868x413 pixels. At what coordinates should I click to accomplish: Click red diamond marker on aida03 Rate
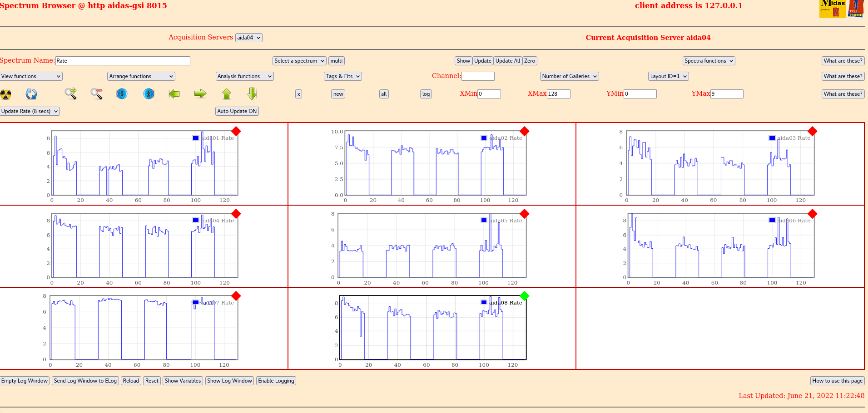pyautogui.click(x=813, y=131)
